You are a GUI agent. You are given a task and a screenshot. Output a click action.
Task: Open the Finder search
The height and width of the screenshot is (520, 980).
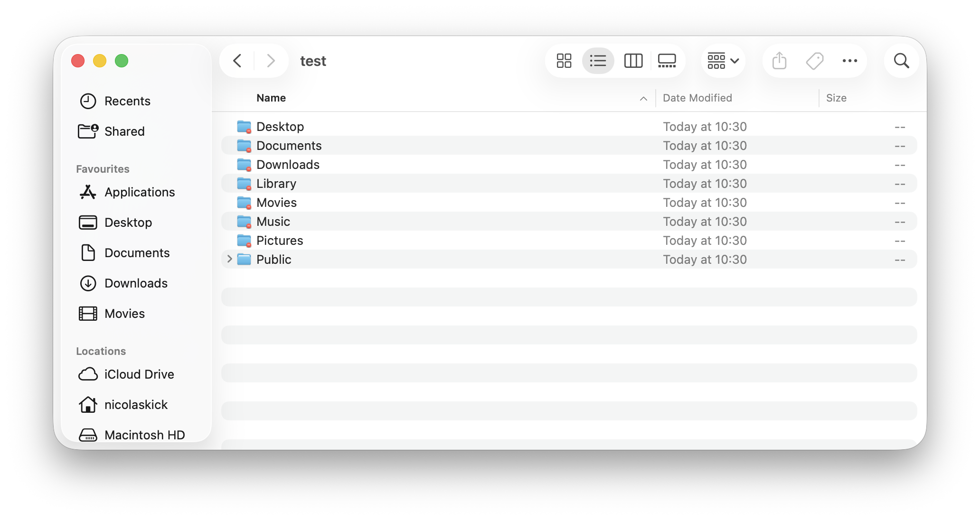[x=901, y=61]
